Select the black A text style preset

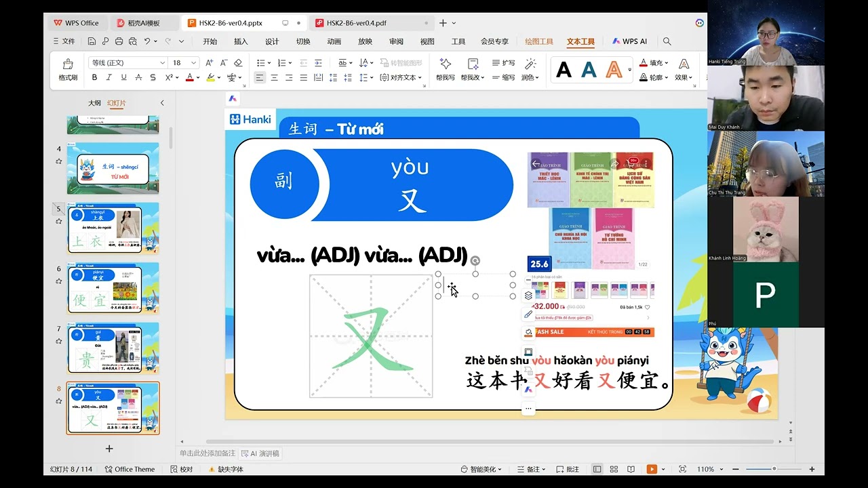pyautogui.click(x=564, y=70)
